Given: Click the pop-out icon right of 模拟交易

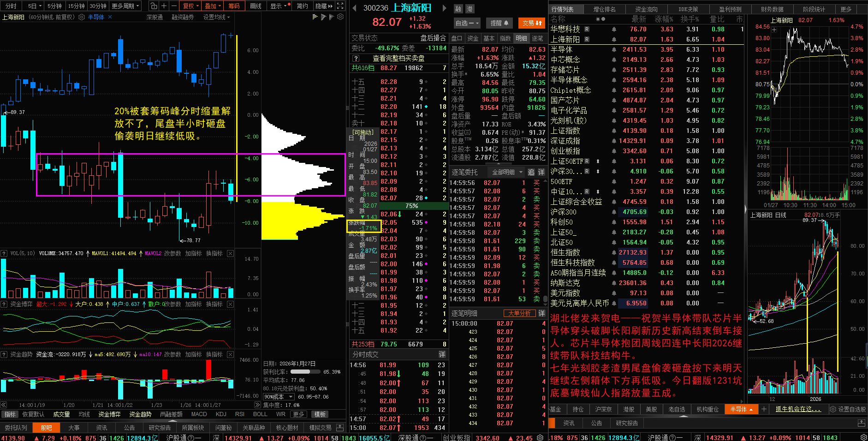Looking at the screenshot, I should pos(340,427).
